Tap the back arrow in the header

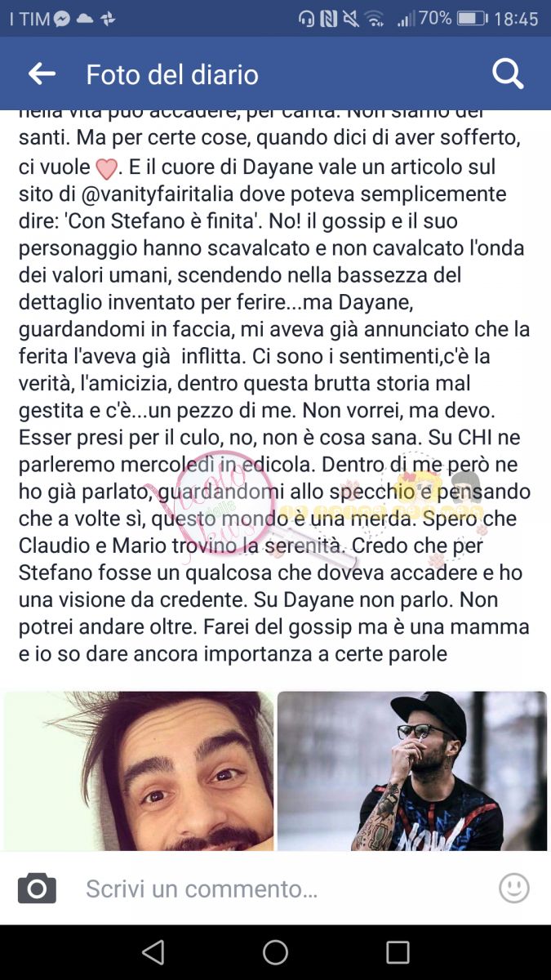(42, 74)
